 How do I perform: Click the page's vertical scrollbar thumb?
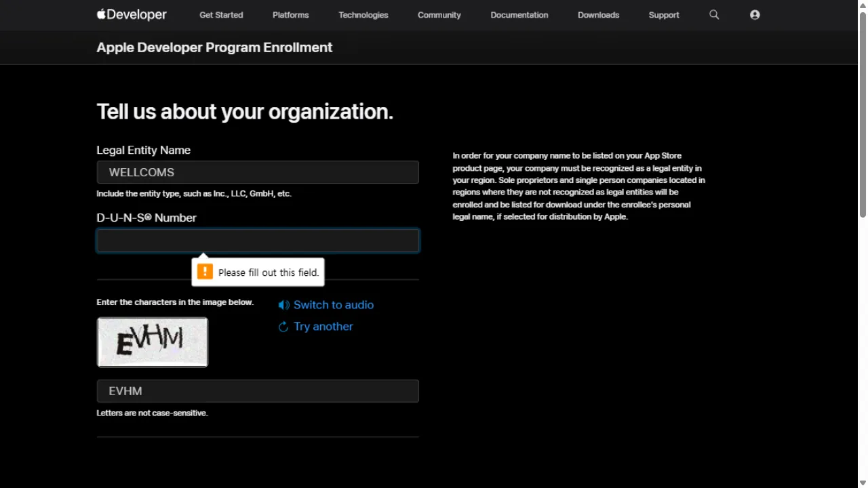tap(863, 115)
